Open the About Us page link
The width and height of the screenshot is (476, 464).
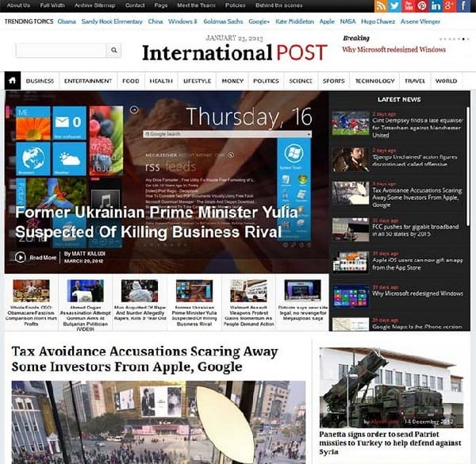(x=18, y=6)
